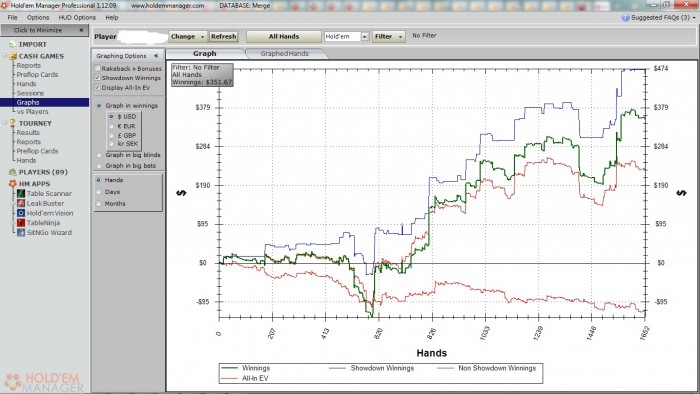Select Months x-axis radio button

(99, 203)
